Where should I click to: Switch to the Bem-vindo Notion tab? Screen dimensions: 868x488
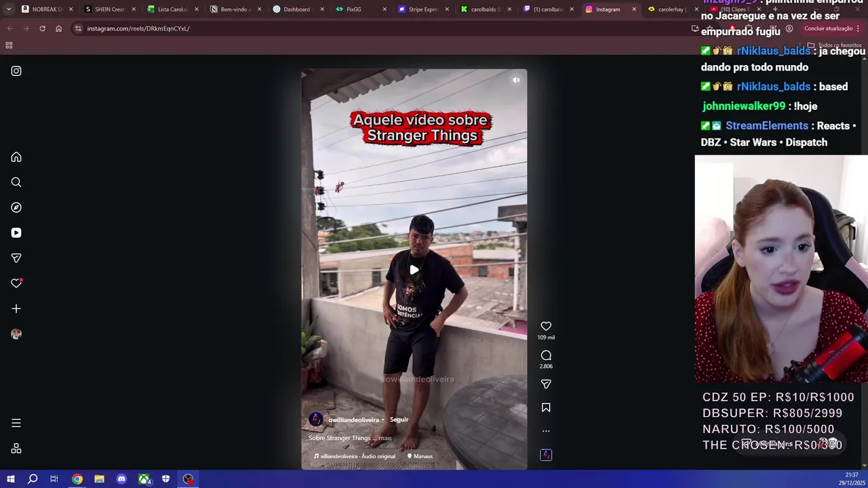[x=234, y=9]
